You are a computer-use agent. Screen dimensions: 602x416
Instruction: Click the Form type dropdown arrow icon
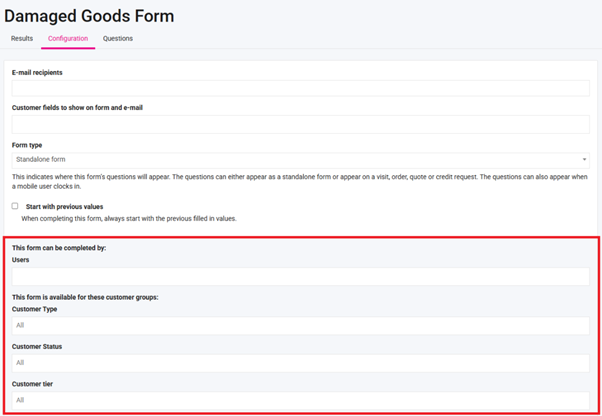(x=584, y=159)
